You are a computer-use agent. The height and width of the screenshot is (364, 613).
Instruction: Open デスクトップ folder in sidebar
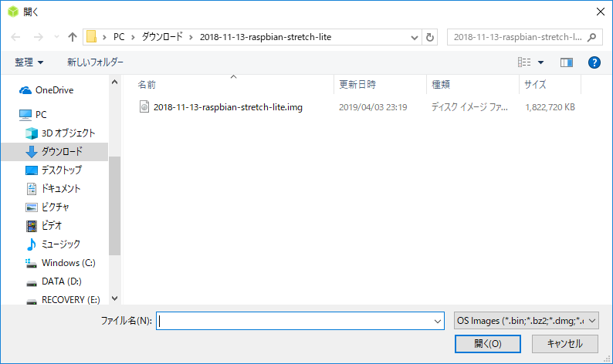tap(55, 170)
